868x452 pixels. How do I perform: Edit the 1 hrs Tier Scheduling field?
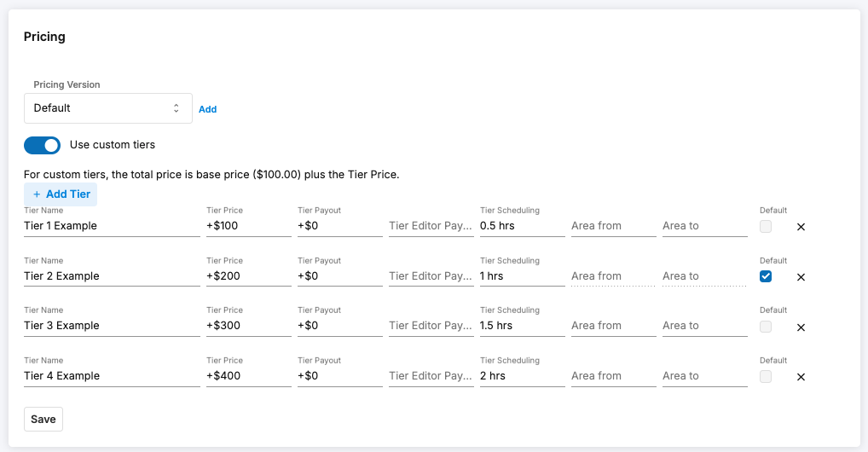click(x=523, y=275)
